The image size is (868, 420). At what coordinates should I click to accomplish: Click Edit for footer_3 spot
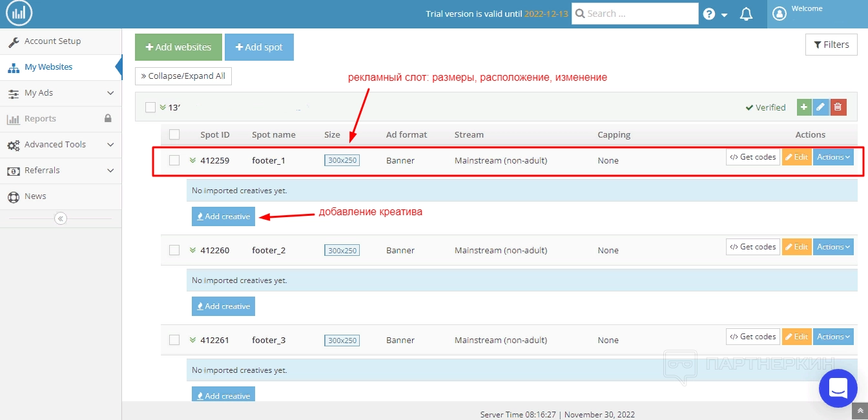pos(797,337)
